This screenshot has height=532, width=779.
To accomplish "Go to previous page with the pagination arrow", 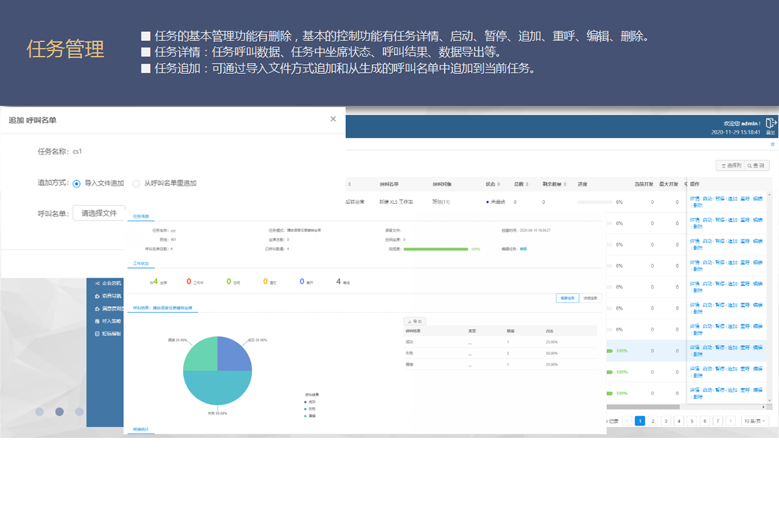I will (627, 420).
